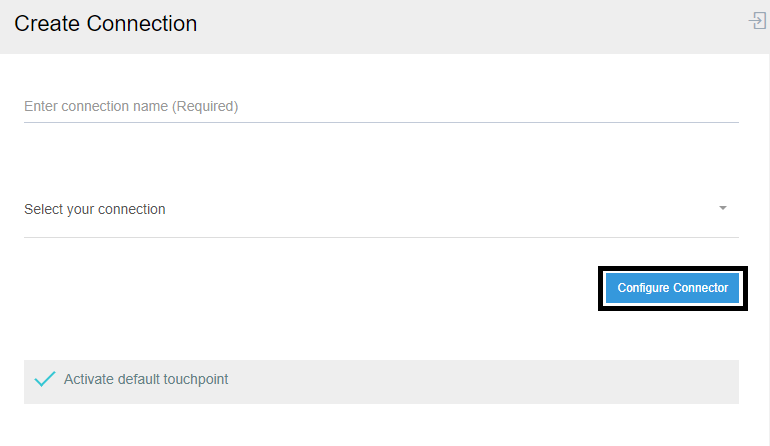Click the 'Select your connection' placeholder text
Screen dimensions: 770x446
pyautogui.click(x=95, y=209)
